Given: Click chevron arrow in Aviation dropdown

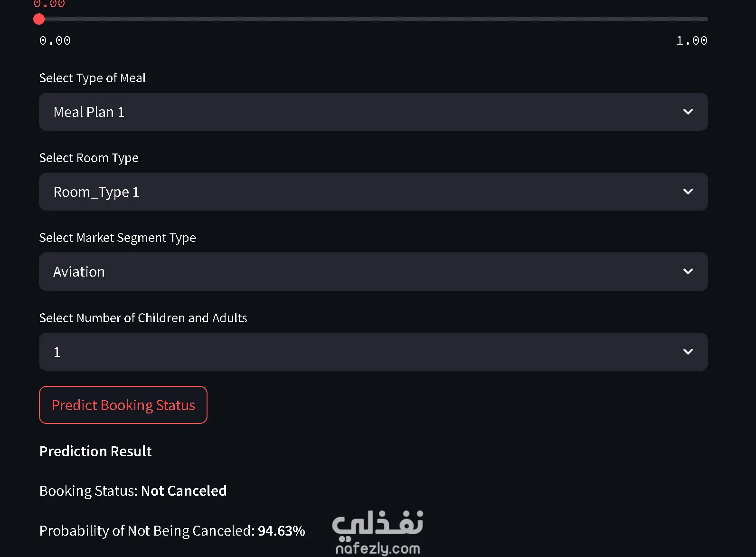Looking at the screenshot, I should pyautogui.click(x=688, y=271).
